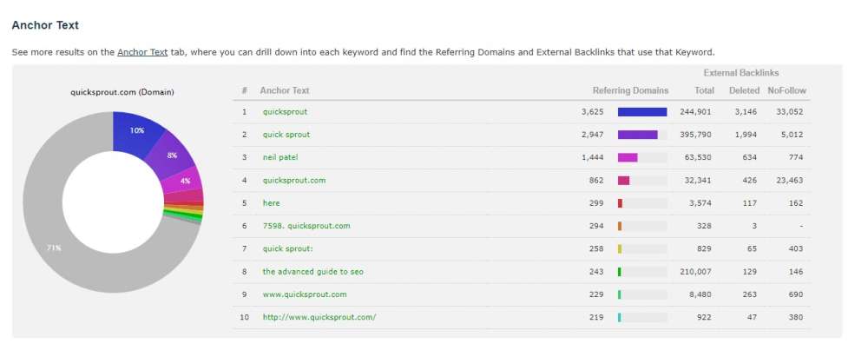Sort by the Deleted column header
The width and height of the screenshot is (868, 344).
[744, 90]
